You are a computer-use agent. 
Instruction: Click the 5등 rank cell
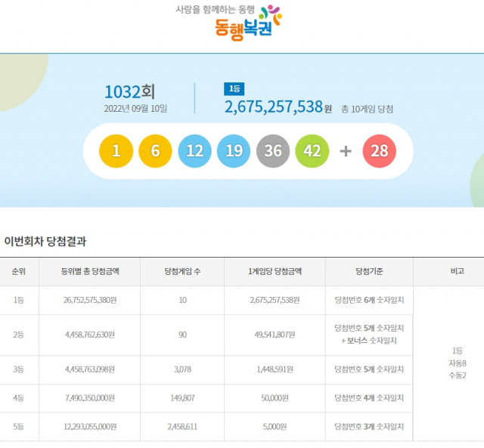[x=18, y=427]
